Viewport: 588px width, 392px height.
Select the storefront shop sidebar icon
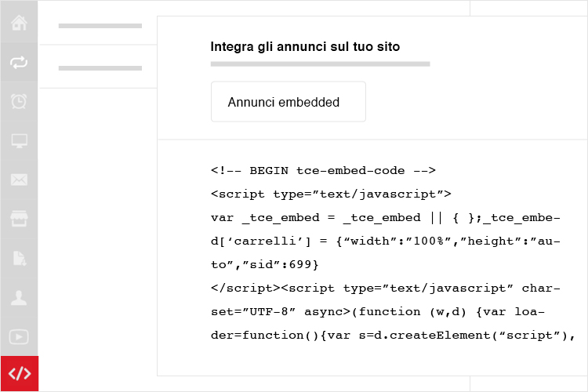19,219
